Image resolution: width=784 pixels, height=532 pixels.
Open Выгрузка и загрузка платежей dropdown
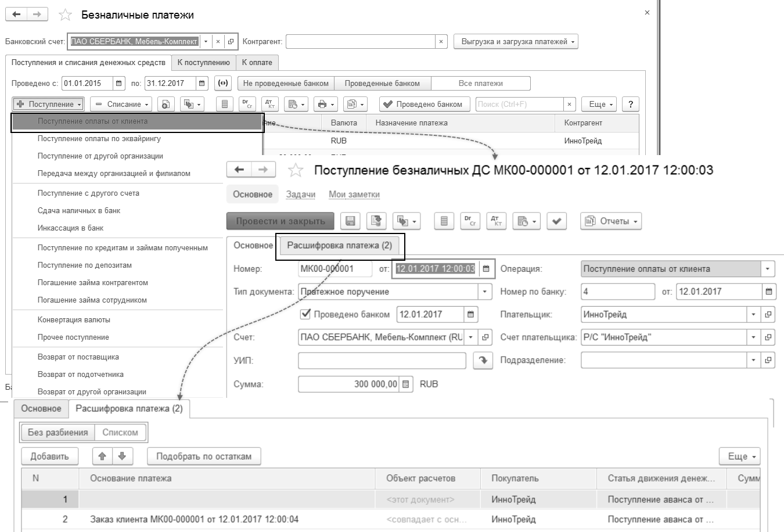[516, 41]
